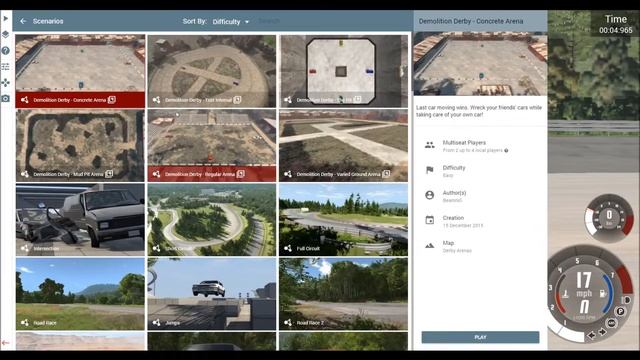Click parking brake P indicator on gauge
This screenshot has width=640, height=360.
(620, 312)
